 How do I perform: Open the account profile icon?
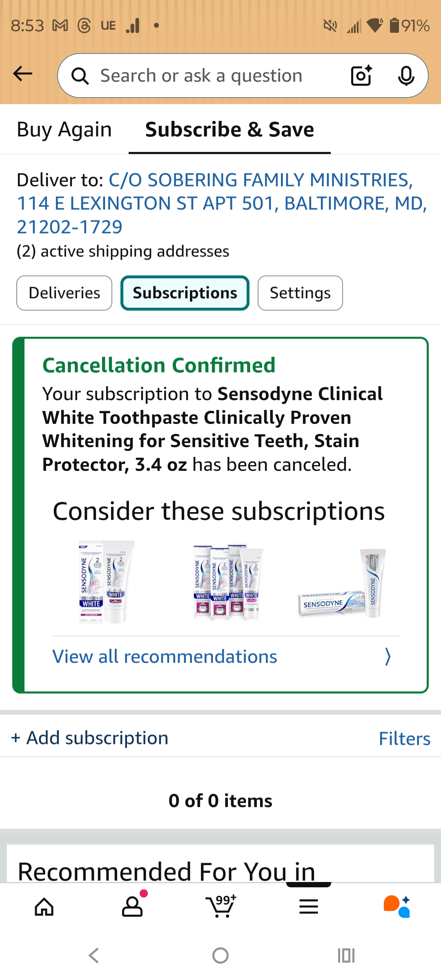click(x=132, y=907)
